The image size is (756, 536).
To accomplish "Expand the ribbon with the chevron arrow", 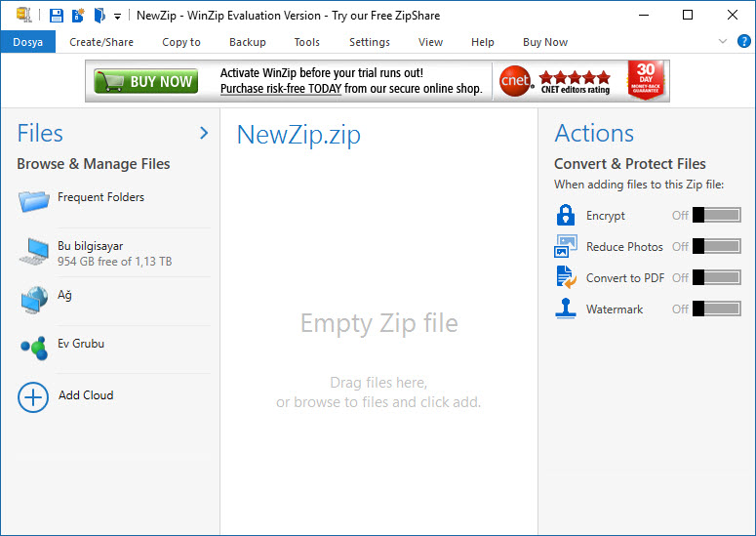I will coord(722,41).
